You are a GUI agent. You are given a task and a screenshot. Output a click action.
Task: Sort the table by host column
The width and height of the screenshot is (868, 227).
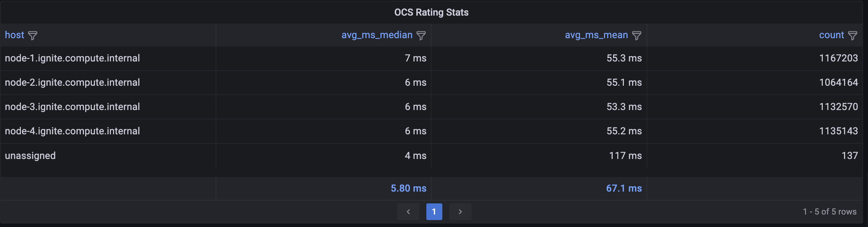(15, 34)
